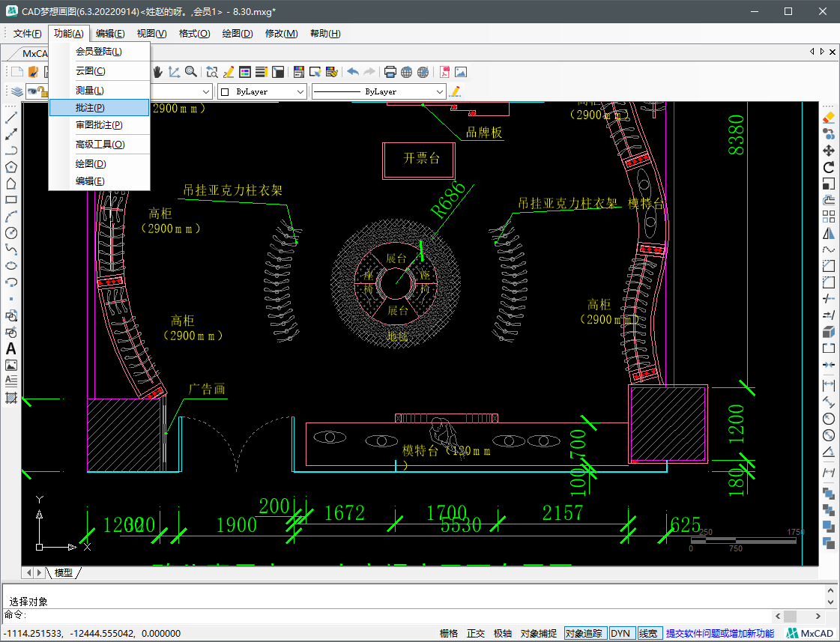Select the Text 'A' tool

click(10, 348)
